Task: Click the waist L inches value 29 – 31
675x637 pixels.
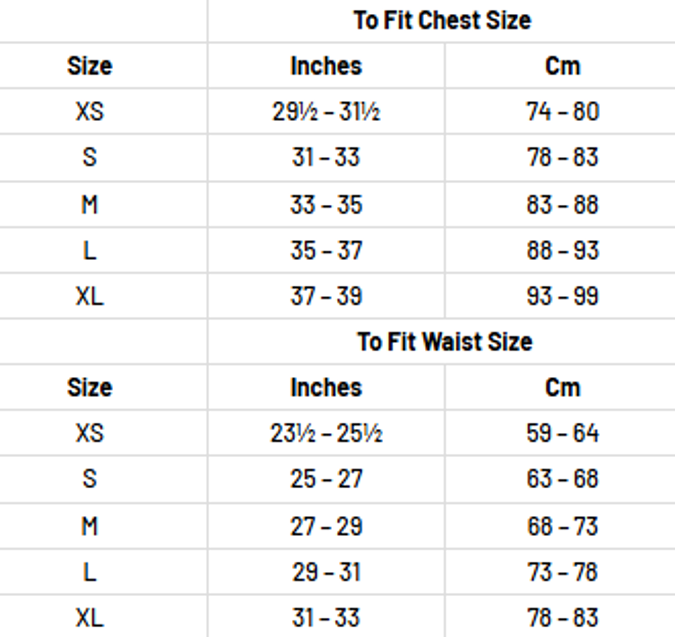Action: click(x=326, y=572)
